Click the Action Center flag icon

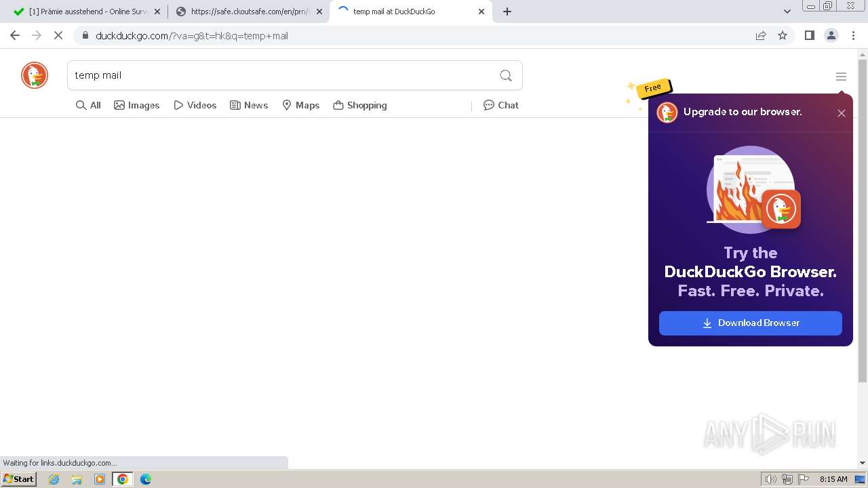coord(804,479)
